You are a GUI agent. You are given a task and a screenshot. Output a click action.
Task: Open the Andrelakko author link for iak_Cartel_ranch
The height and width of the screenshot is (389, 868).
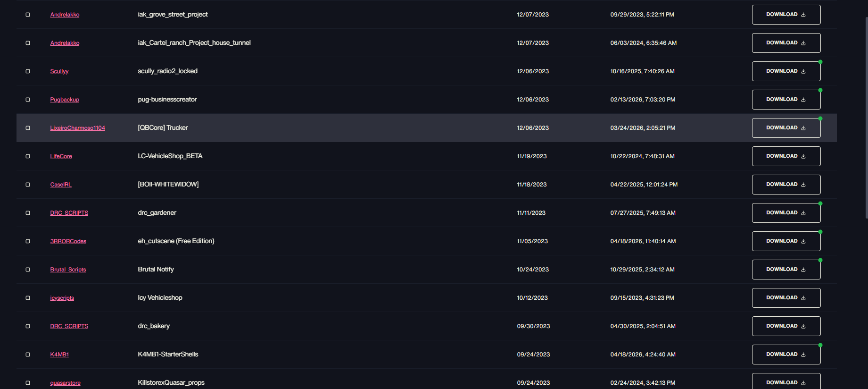[65, 43]
